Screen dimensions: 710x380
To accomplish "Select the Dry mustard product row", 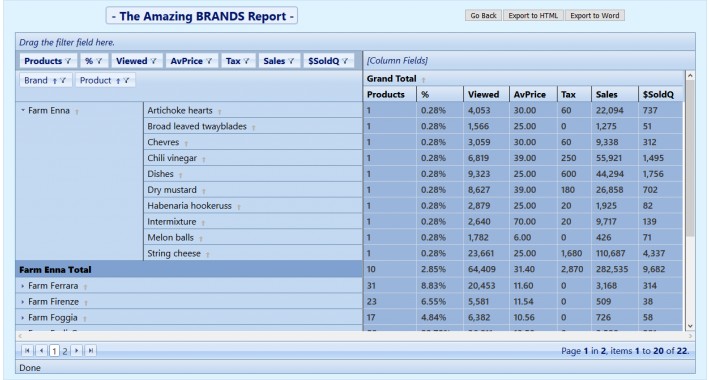I will (253, 190).
